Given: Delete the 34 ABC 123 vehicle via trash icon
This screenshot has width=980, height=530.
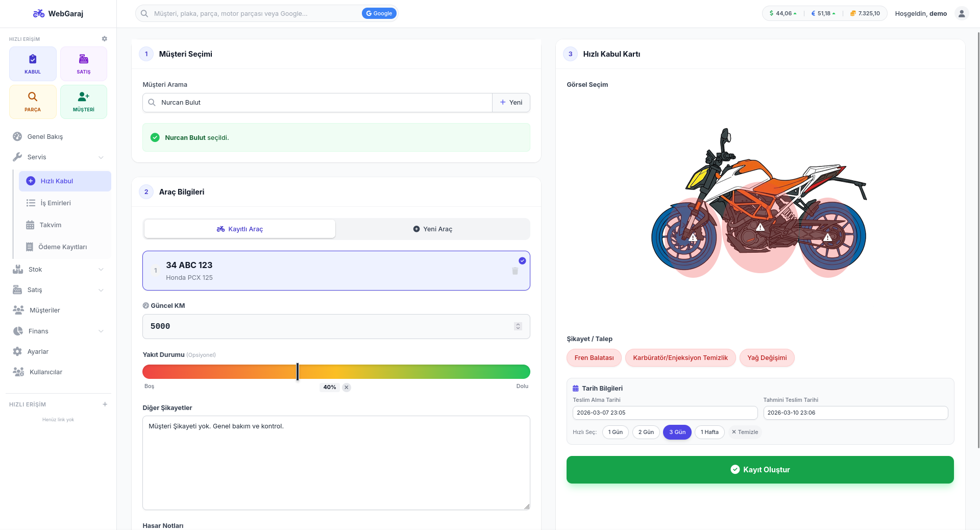Looking at the screenshot, I should coord(515,271).
